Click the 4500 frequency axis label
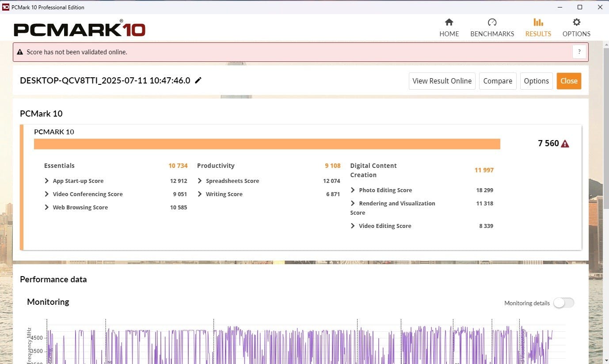This screenshot has height=364, width=609. [37, 338]
